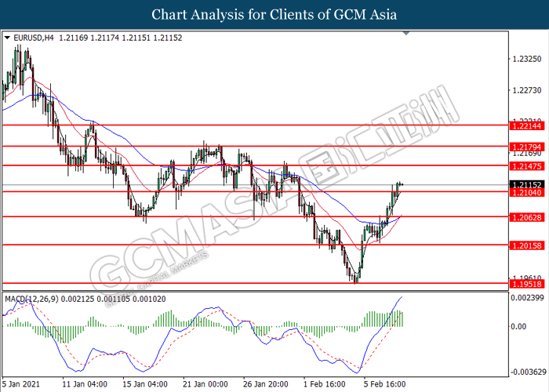Click the 1.19518 support price label

pyautogui.click(x=526, y=284)
